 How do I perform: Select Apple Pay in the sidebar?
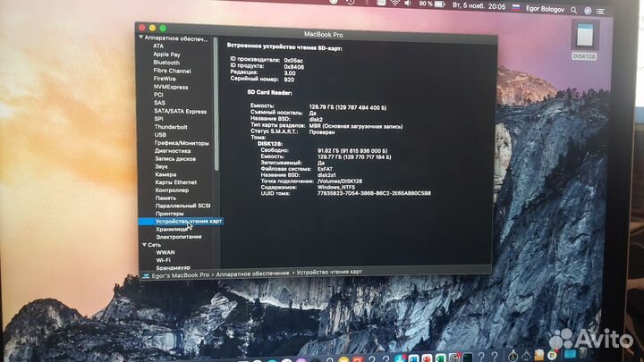tap(166, 55)
